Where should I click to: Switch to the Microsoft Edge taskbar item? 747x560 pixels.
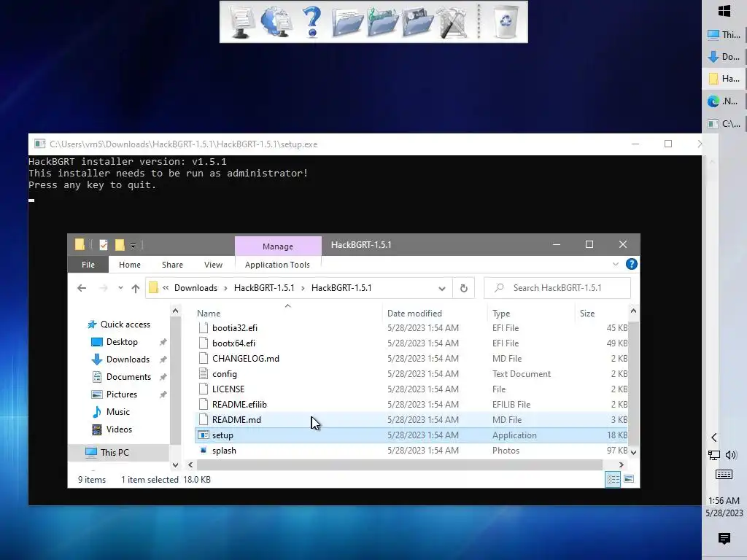(x=724, y=101)
